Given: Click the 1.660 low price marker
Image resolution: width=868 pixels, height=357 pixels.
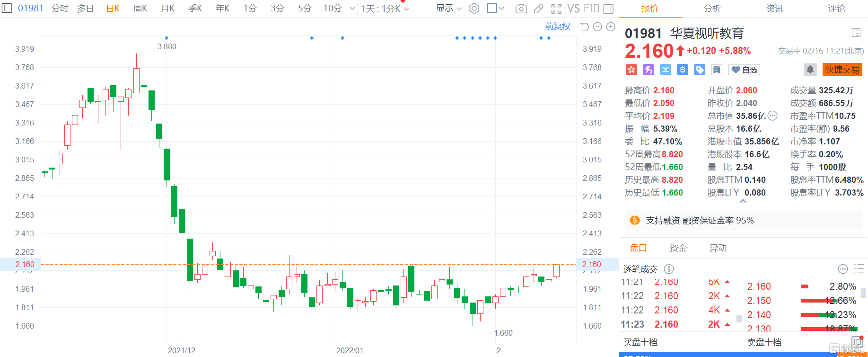Looking at the screenshot, I should click(x=503, y=333).
